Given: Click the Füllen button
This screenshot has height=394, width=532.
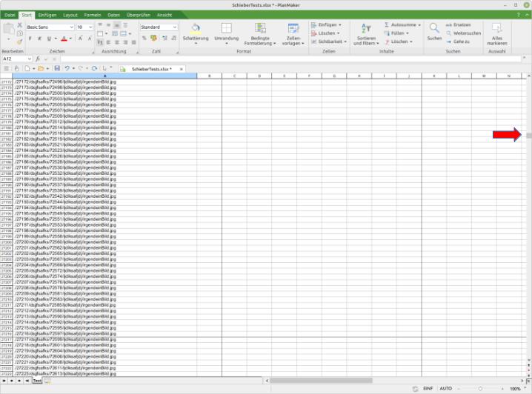Looking at the screenshot, I should (396, 33).
